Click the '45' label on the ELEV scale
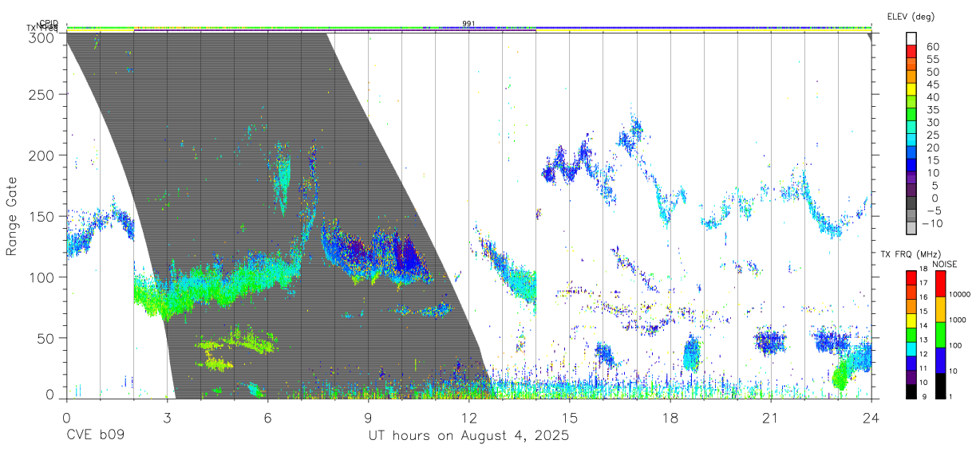980x452 pixels. (x=933, y=85)
